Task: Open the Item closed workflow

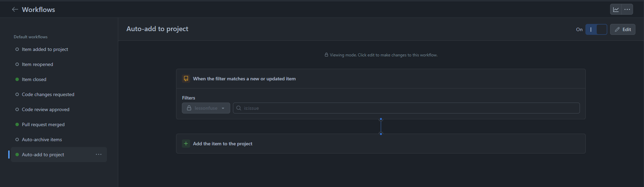Action: pos(34,79)
